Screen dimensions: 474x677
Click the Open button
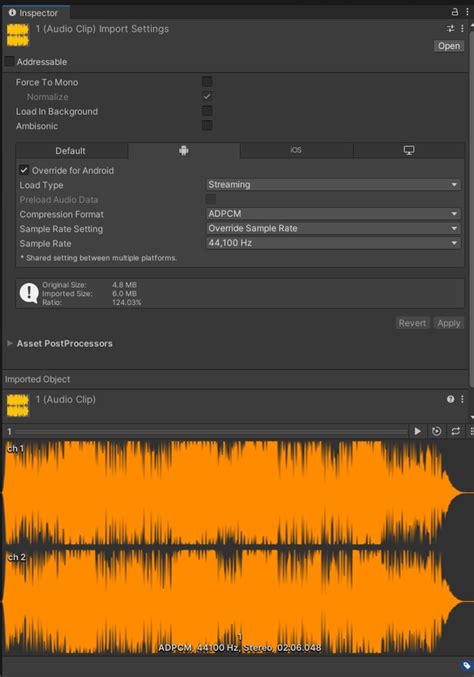449,46
